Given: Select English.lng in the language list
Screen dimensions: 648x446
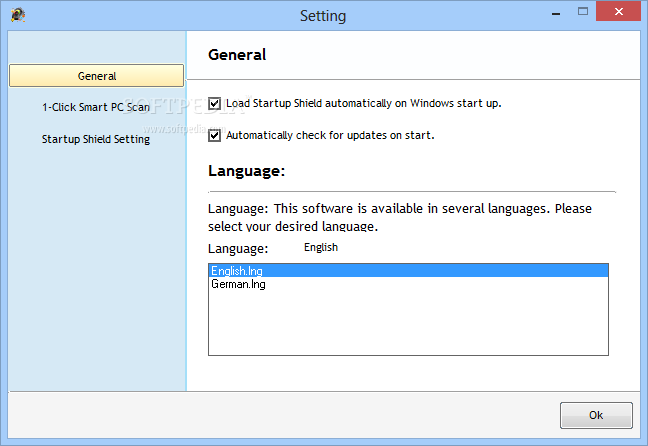Looking at the screenshot, I should (408, 271).
